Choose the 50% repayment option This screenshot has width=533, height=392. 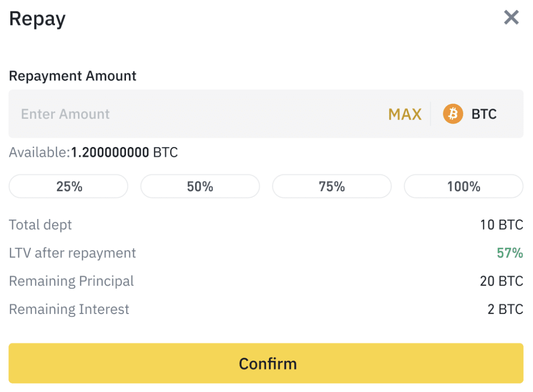click(x=200, y=186)
